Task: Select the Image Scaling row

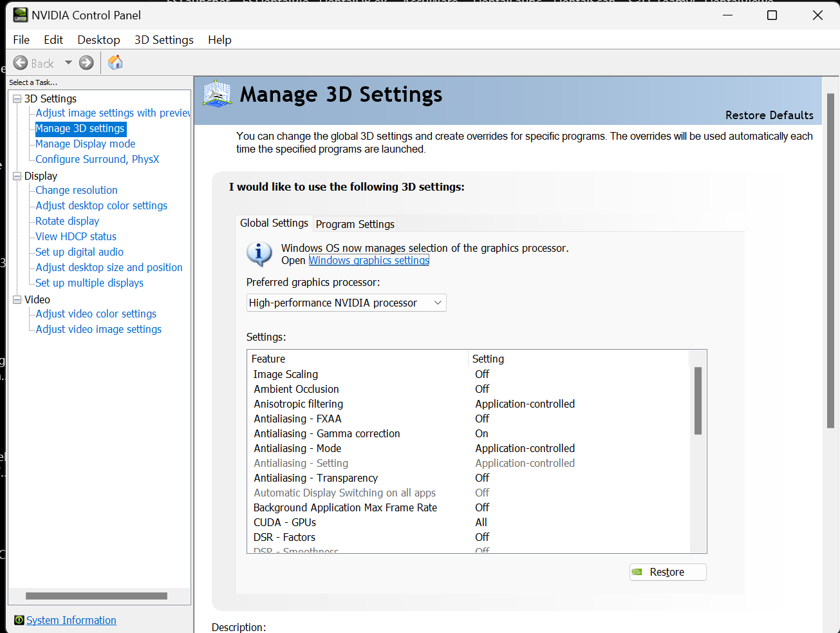Action: [x=468, y=374]
